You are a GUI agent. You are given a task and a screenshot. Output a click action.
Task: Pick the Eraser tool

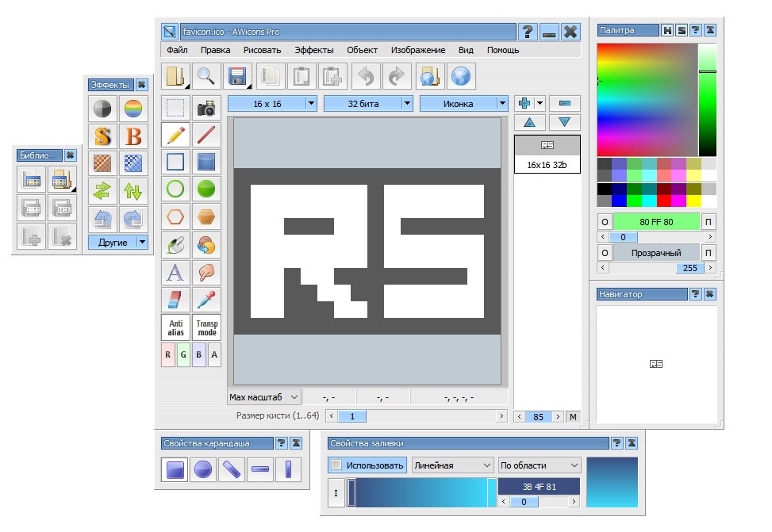(175, 300)
